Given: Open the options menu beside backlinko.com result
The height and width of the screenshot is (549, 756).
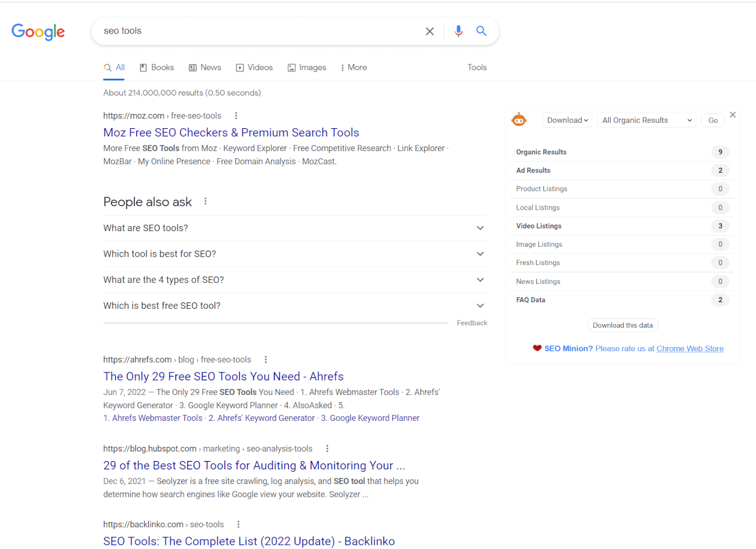Looking at the screenshot, I should coord(239,524).
